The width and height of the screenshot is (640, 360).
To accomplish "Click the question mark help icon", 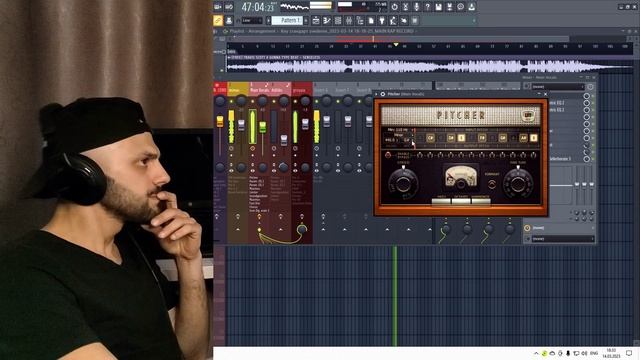I will (427, 7).
